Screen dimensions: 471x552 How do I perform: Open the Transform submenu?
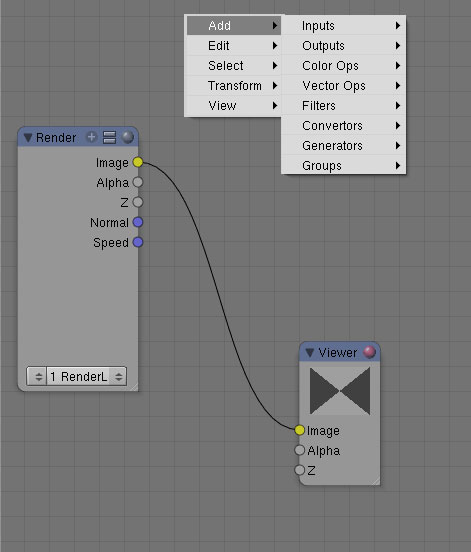point(234,86)
